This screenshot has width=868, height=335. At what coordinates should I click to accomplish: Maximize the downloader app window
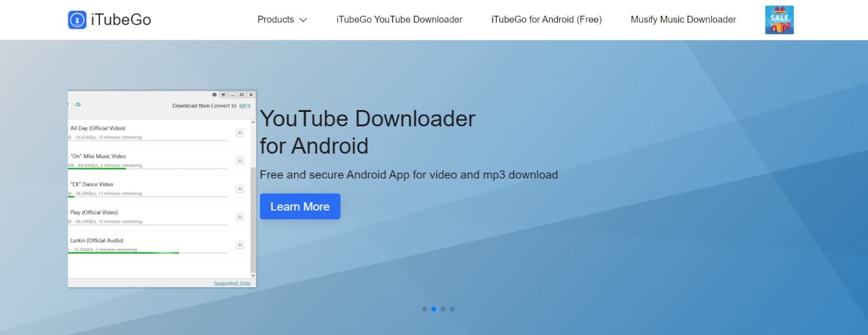(x=242, y=94)
